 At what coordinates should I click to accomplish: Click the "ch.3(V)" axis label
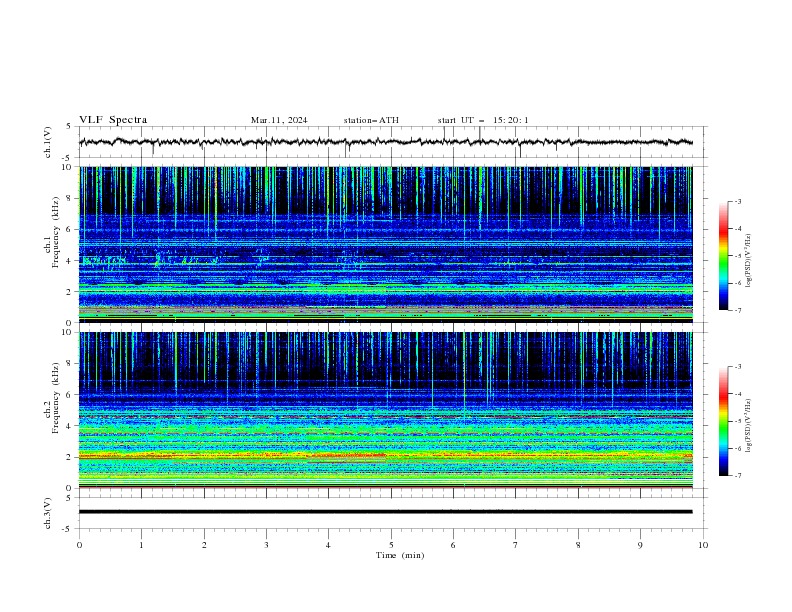(48, 513)
